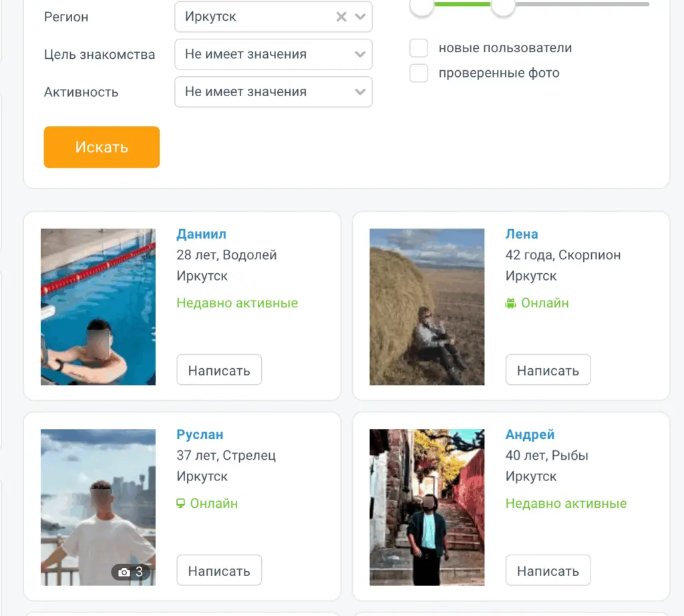Open Даниил's profile name link
Viewport: 684px width, 616px height.
[x=201, y=235]
